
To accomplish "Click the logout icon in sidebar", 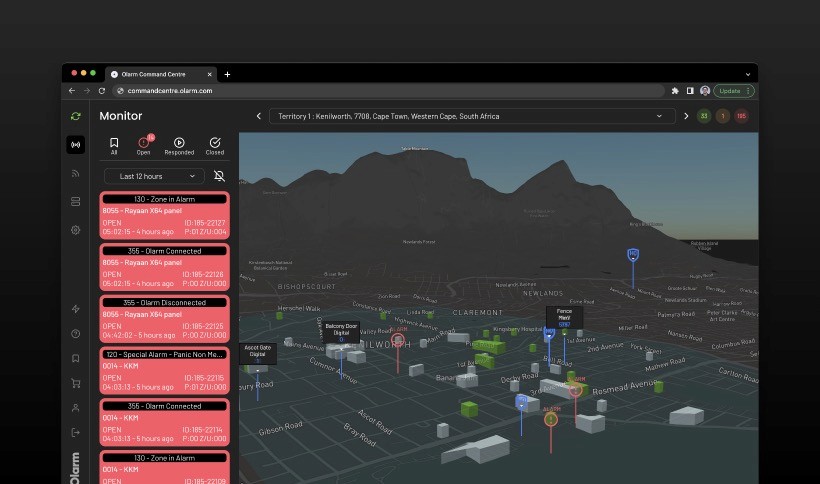I will click(76, 432).
